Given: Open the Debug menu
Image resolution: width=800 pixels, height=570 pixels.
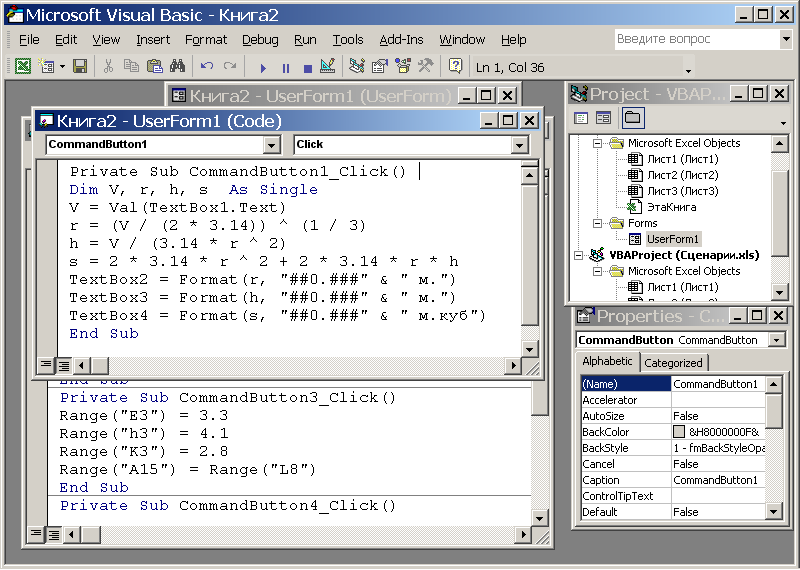Looking at the screenshot, I should click(x=260, y=40).
